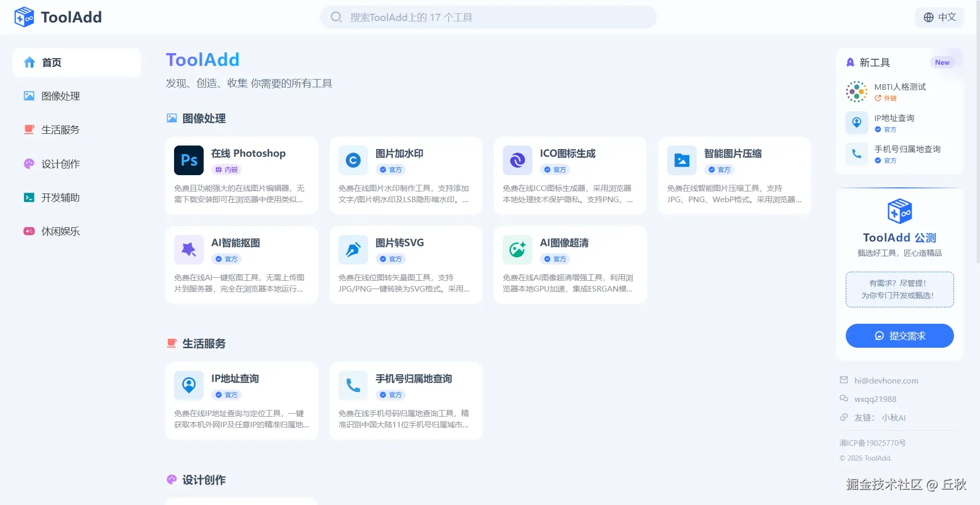This screenshot has height=505, width=980.
Task: Select the 手机号归属地查询 phone icon
Action: [353, 385]
